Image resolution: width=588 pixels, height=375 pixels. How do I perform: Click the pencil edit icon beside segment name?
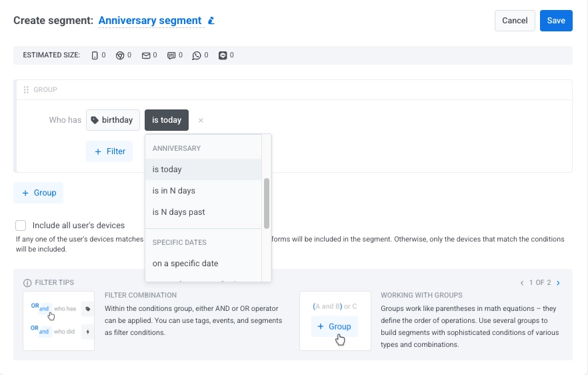pos(211,20)
